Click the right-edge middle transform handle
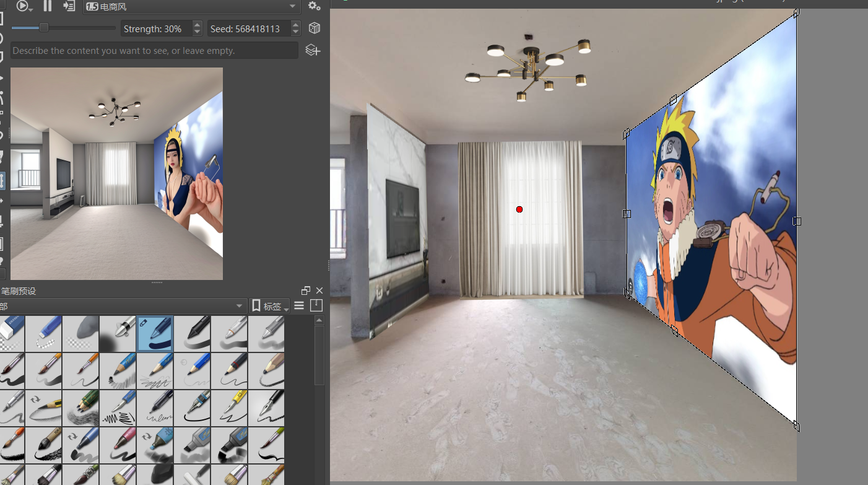 tap(797, 221)
